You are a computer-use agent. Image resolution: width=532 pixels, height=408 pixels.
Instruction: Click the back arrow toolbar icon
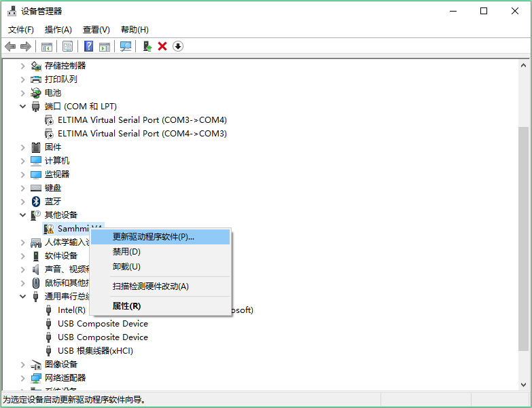(x=10, y=46)
